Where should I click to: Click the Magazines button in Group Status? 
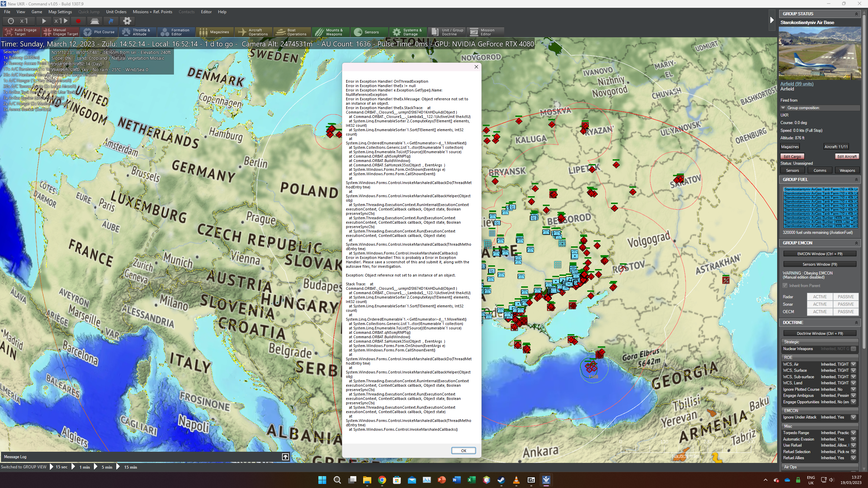point(790,147)
